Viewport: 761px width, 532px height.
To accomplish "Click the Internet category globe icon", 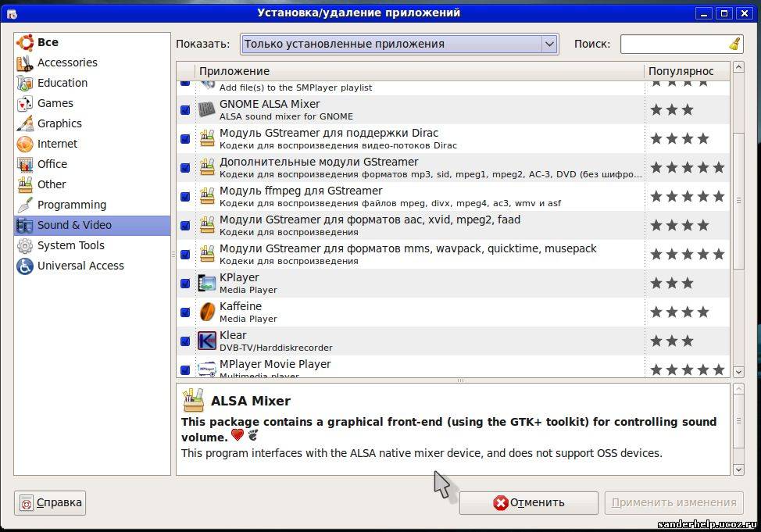I will tap(25, 144).
